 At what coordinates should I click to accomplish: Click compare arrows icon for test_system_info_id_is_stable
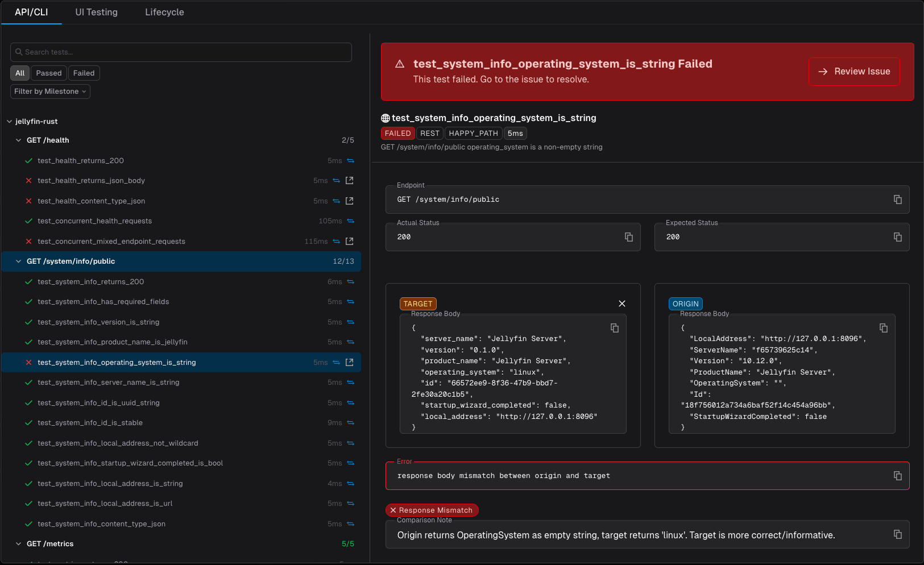[x=350, y=423]
